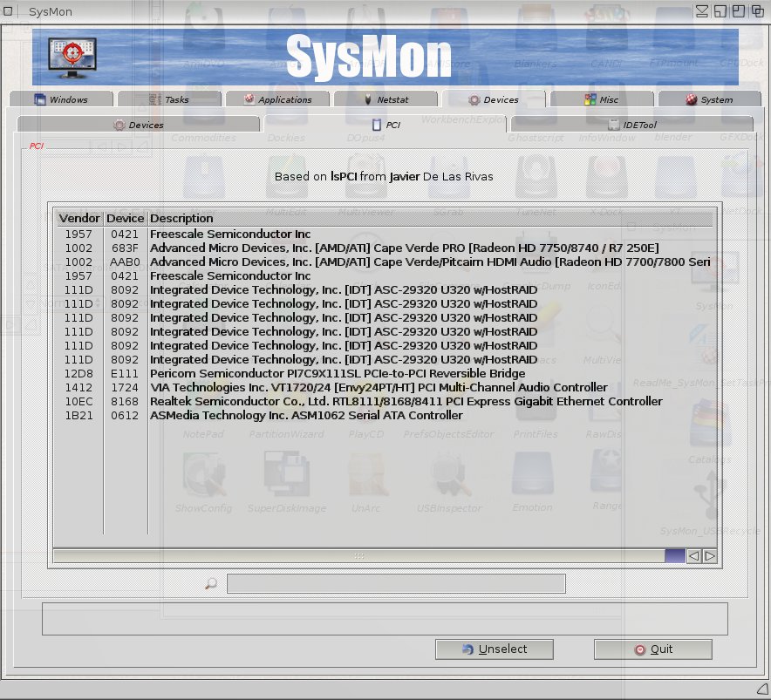
Task: Click the Netstat tab plug icon
Action: tap(368, 99)
